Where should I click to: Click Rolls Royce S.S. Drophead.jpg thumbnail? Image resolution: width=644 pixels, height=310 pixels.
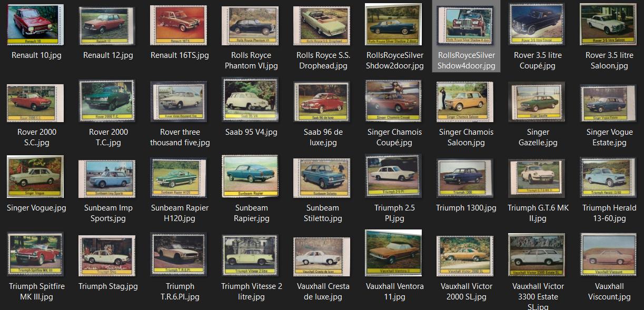point(323,25)
